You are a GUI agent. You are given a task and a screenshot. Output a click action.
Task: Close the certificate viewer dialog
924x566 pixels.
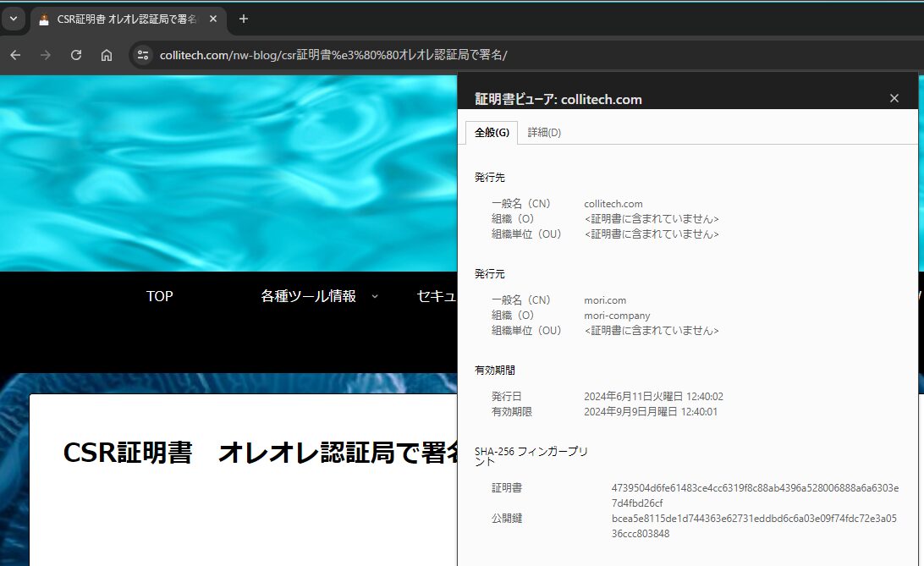[x=894, y=98]
